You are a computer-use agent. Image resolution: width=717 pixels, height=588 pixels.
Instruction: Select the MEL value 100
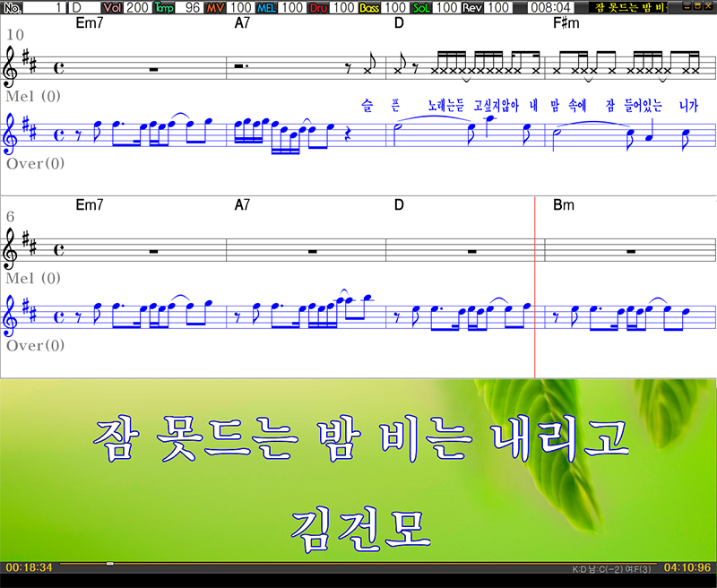pyautogui.click(x=292, y=7)
